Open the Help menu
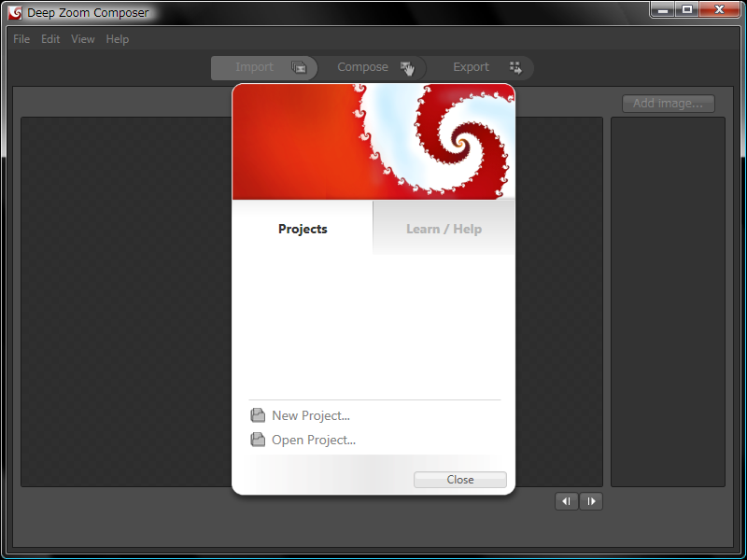Viewport: 747px width, 560px height. tap(118, 39)
